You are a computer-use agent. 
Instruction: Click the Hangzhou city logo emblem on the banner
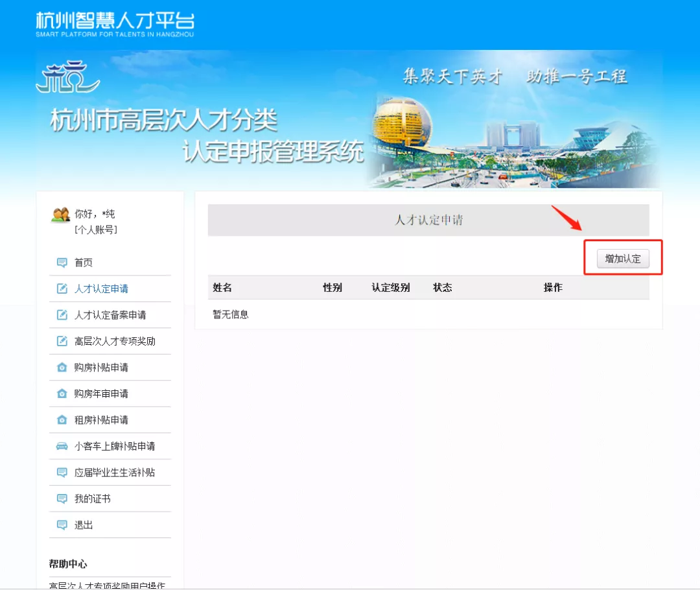[68, 77]
